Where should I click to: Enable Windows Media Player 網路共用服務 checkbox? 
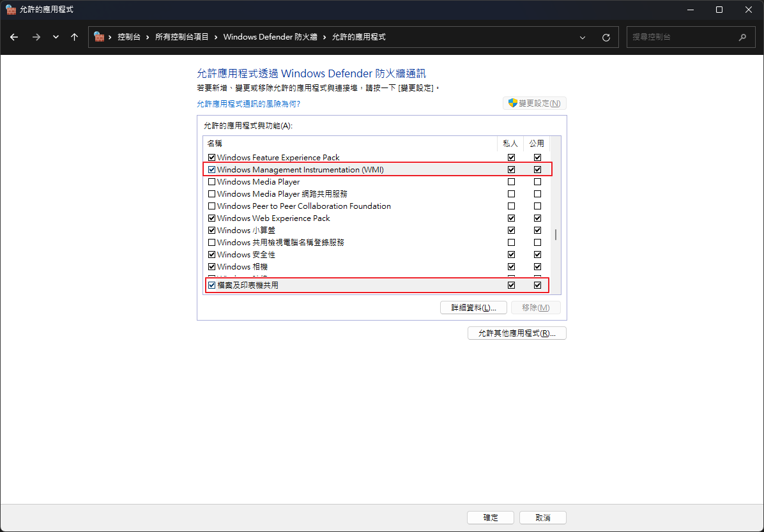click(x=211, y=194)
